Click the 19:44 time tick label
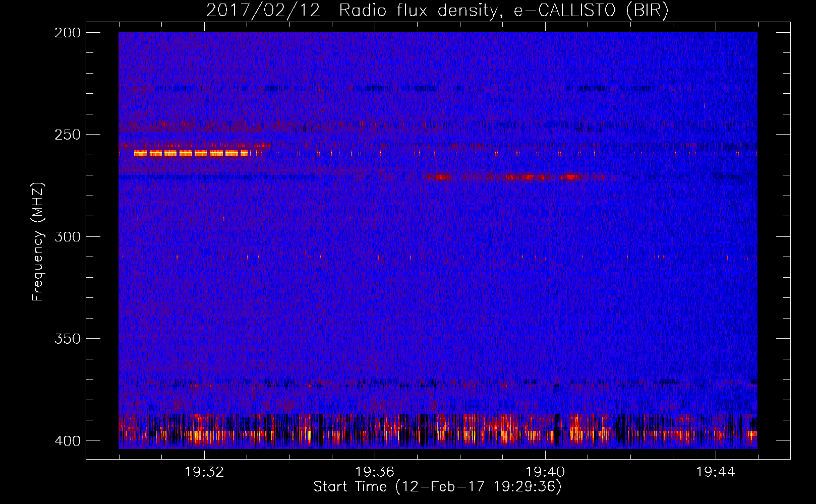 (x=716, y=472)
